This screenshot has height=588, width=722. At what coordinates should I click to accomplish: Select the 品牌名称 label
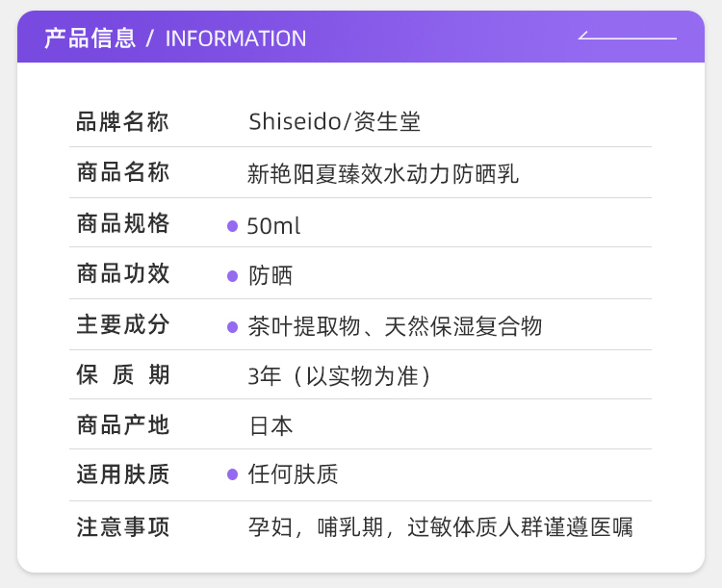(123, 122)
